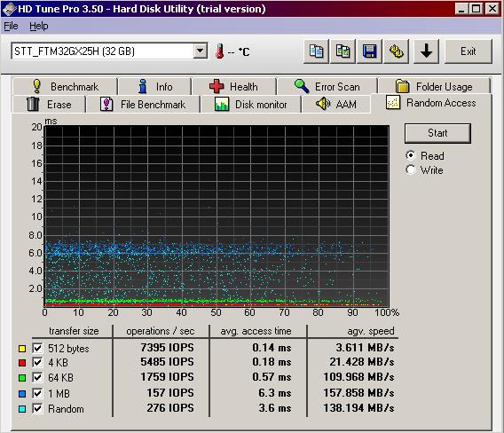Click the Exit button
The height and width of the screenshot is (433, 504).
[x=469, y=51]
